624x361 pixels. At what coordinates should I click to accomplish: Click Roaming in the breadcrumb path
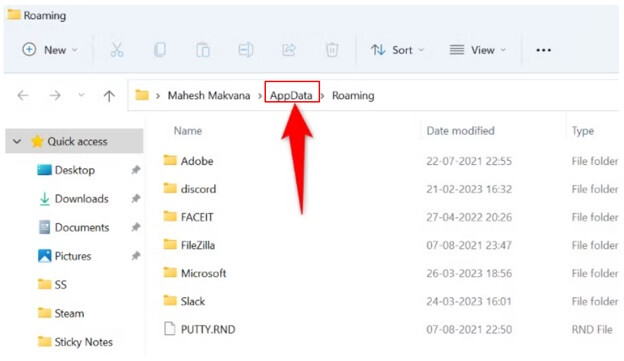[x=353, y=96]
